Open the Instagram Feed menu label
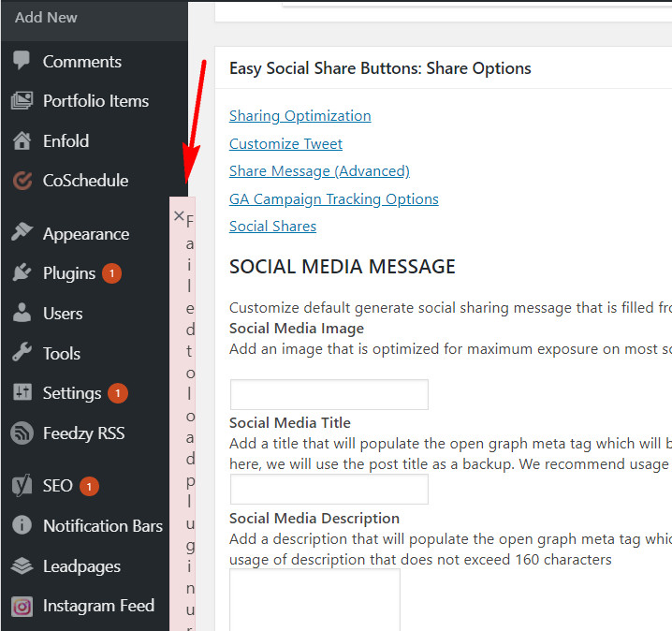The width and height of the screenshot is (672, 631). tap(98, 606)
